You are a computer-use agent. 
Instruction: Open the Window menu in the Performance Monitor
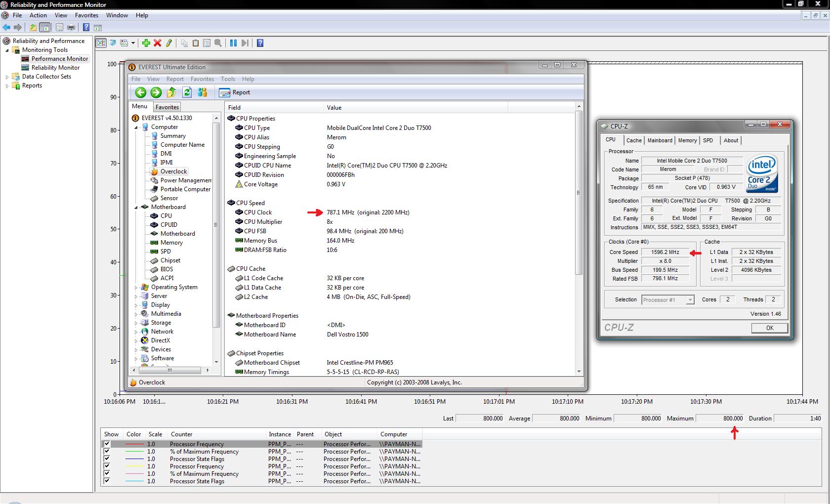[x=117, y=15]
